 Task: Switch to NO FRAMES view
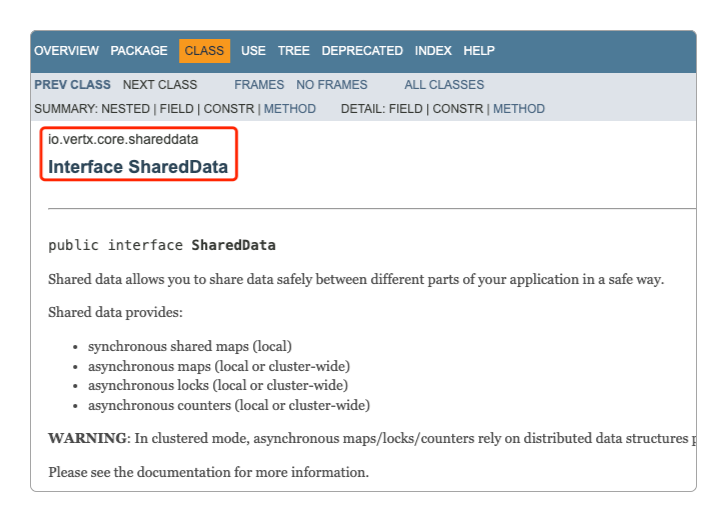pyautogui.click(x=332, y=85)
